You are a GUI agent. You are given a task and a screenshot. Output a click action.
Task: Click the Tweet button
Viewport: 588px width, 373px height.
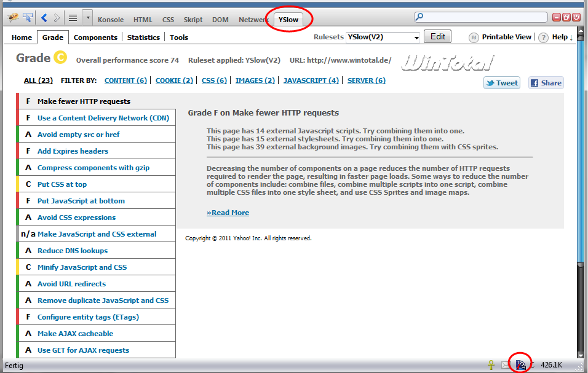[502, 83]
